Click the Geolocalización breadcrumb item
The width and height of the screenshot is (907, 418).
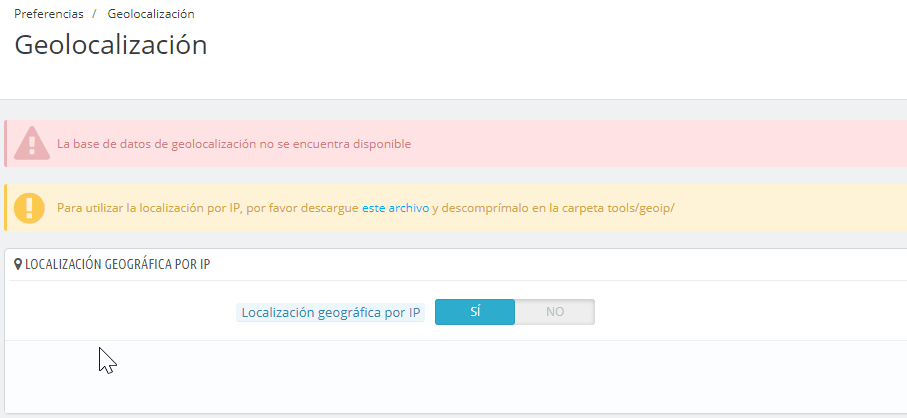click(151, 14)
